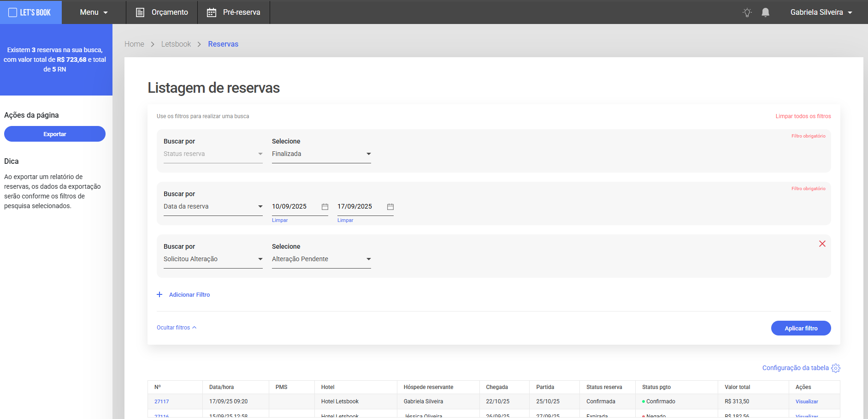Open the Finalizada selection dropdown
The image size is (868, 419).
coord(321,154)
